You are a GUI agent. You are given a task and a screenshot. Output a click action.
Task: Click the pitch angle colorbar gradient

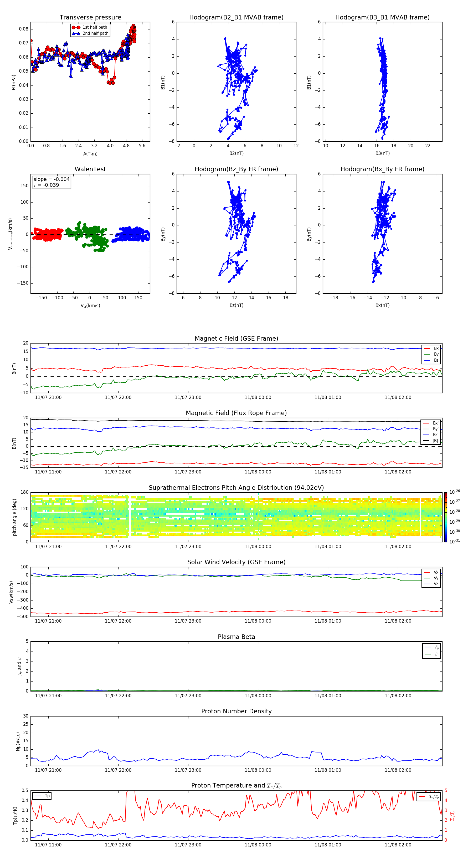click(x=445, y=517)
